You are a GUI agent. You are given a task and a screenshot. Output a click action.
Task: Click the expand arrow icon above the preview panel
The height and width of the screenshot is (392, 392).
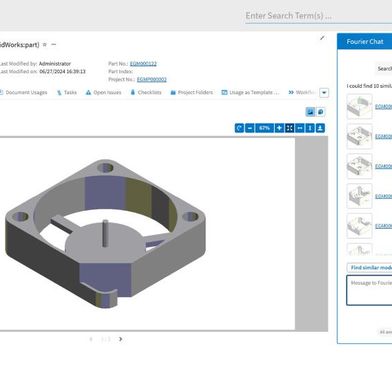[x=322, y=38]
